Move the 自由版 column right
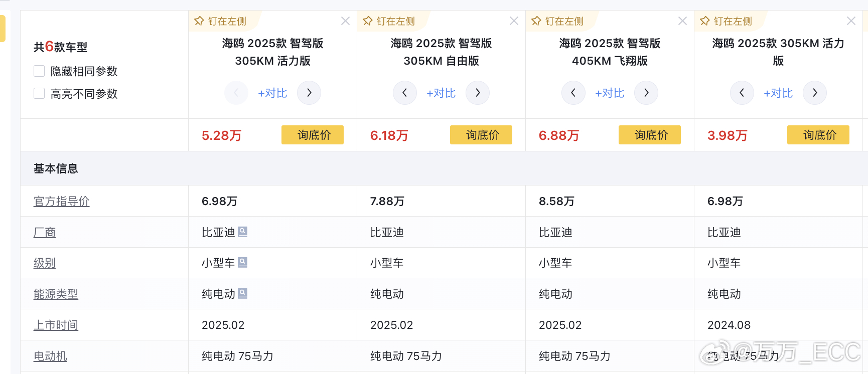Viewport: 868px width, 374px height. point(478,93)
